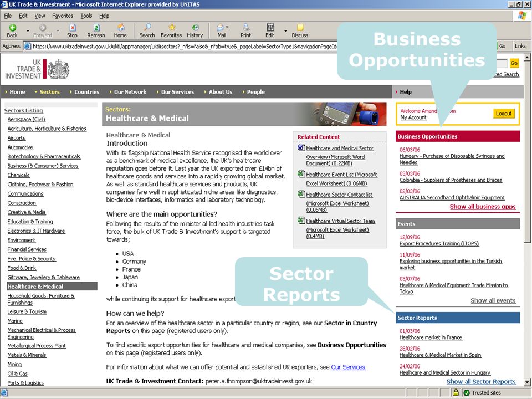Expand the Our Network navigation menu
Image resolution: width=532 pixels, height=399 pixels.
(128, 92)
